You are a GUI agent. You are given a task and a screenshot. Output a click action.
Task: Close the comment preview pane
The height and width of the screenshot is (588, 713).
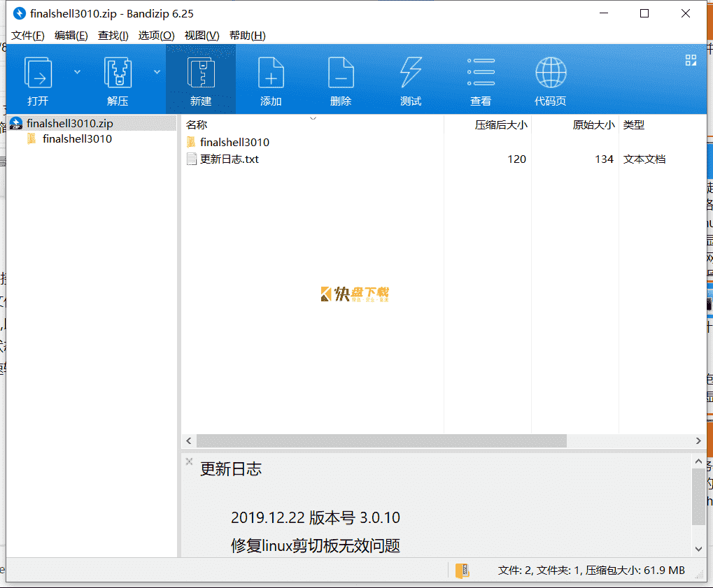click(x=189, y=461)
